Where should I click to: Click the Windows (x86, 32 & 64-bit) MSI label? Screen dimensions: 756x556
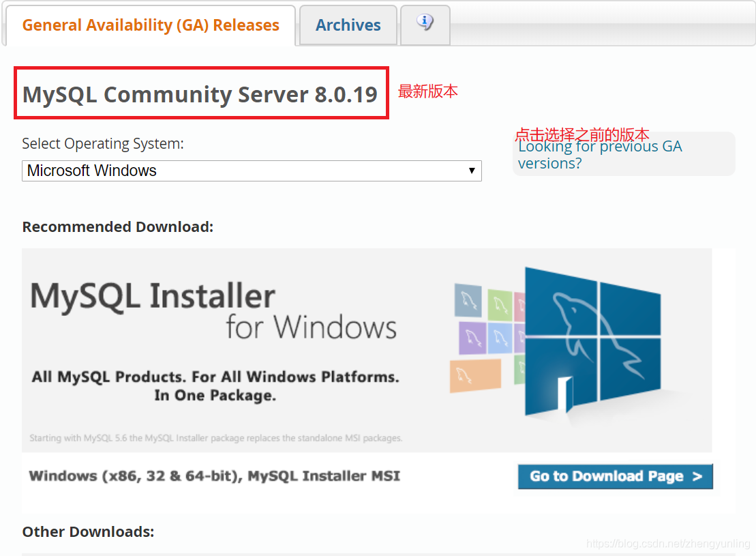(x=215, y=476)
